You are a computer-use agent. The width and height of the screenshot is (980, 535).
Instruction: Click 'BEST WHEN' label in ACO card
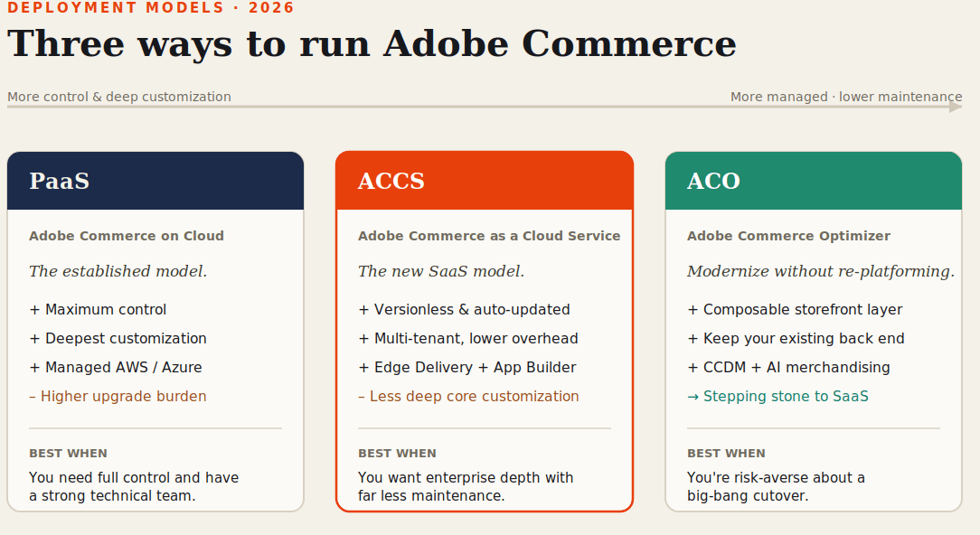point(726,453)
